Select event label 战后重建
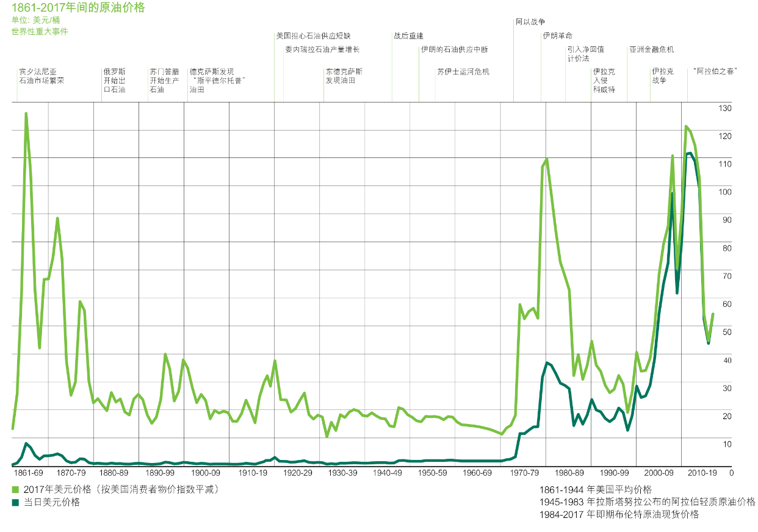 pos(409,36)
